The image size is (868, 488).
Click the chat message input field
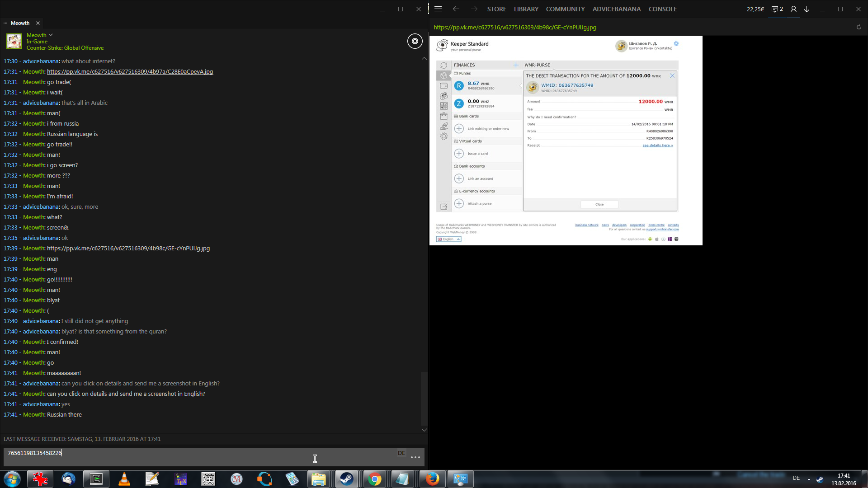point(199,456)
